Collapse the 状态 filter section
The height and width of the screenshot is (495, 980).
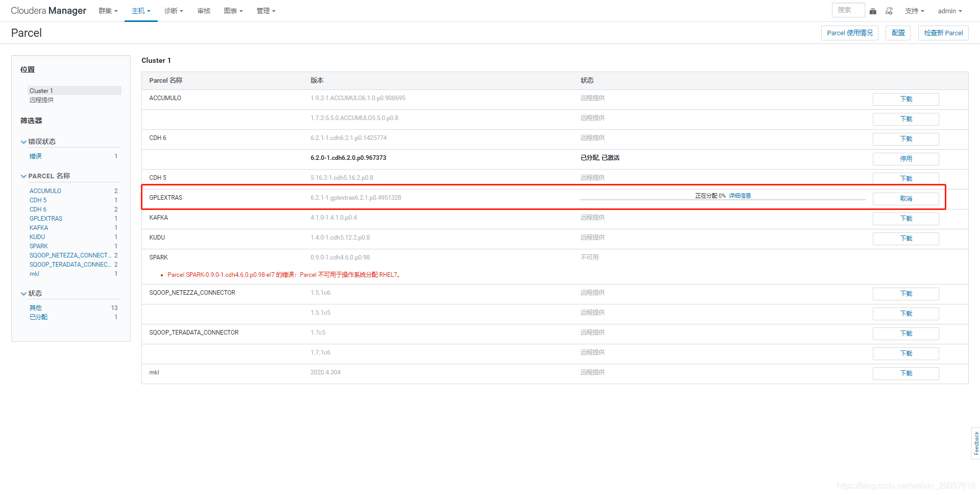32,293
